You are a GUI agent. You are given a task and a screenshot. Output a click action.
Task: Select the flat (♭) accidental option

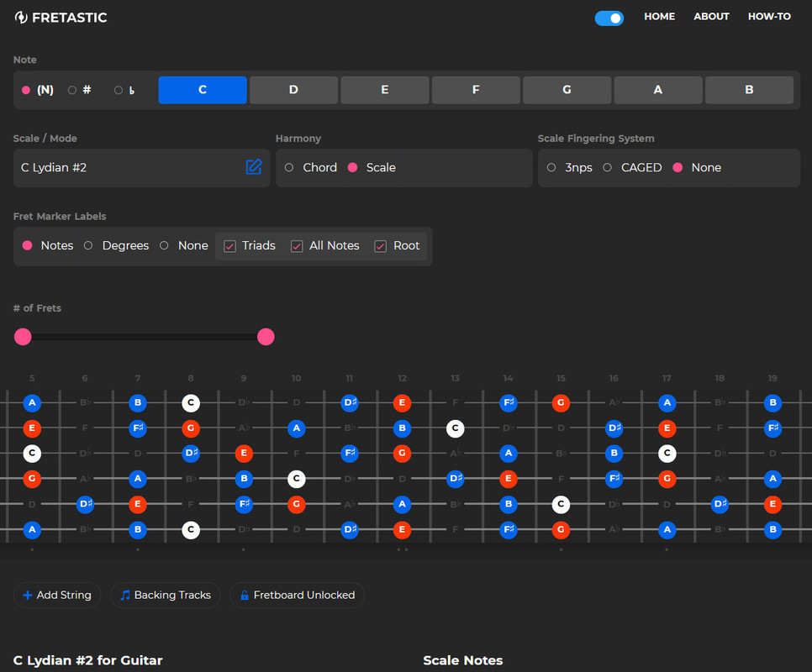[x=119, y=90]
